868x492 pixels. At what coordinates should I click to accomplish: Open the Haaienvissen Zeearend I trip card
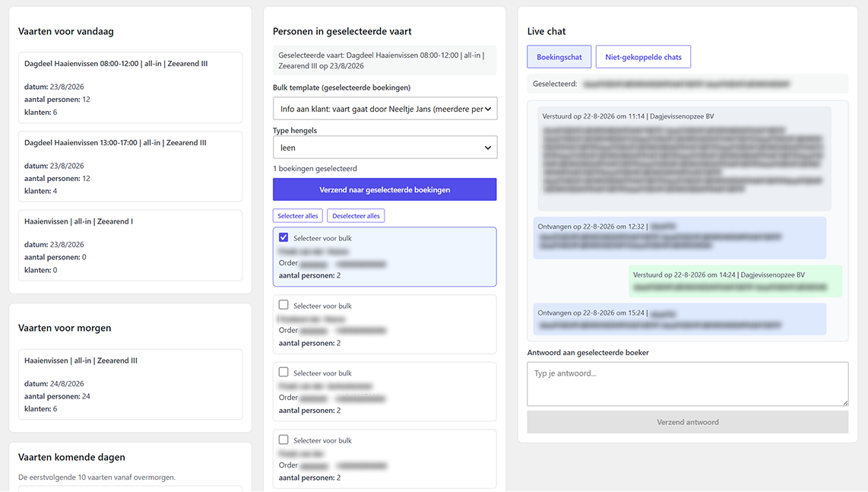click(x=130, y=246)
